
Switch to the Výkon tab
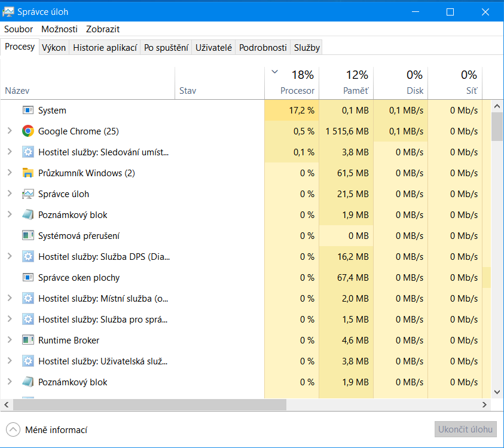point(54,48)
